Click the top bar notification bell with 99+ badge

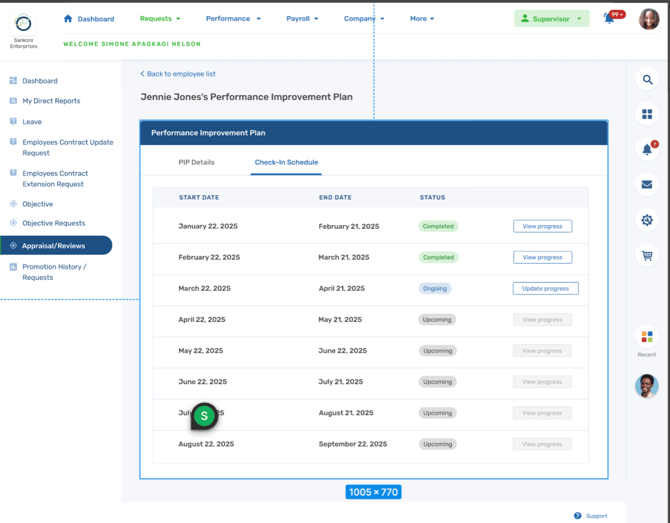pyautogui.click(x=609, y=18)
